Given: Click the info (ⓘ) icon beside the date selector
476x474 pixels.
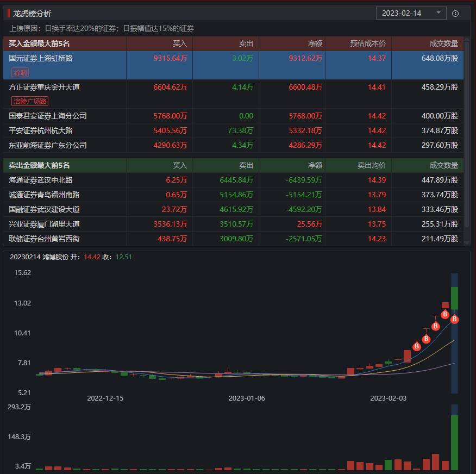Looking at the screenshot, I should click(x=454, y=13).
